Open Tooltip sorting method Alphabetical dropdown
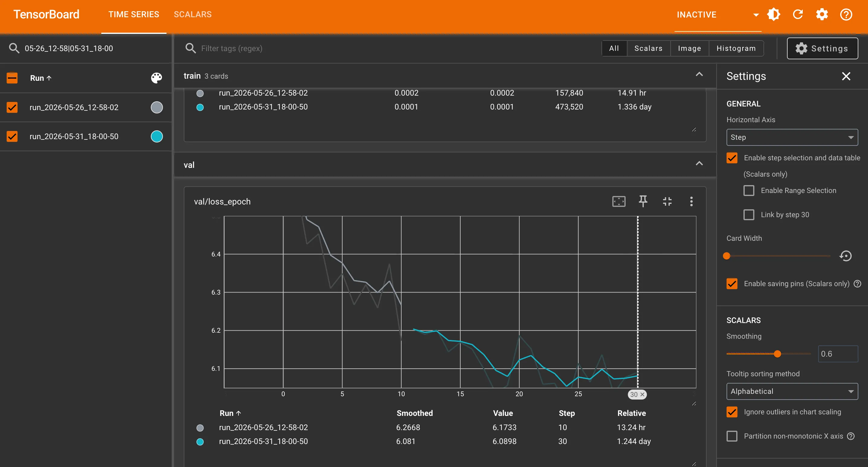Image resolution: width=868 pixels, height=467 pixels. tap(792, 391)
